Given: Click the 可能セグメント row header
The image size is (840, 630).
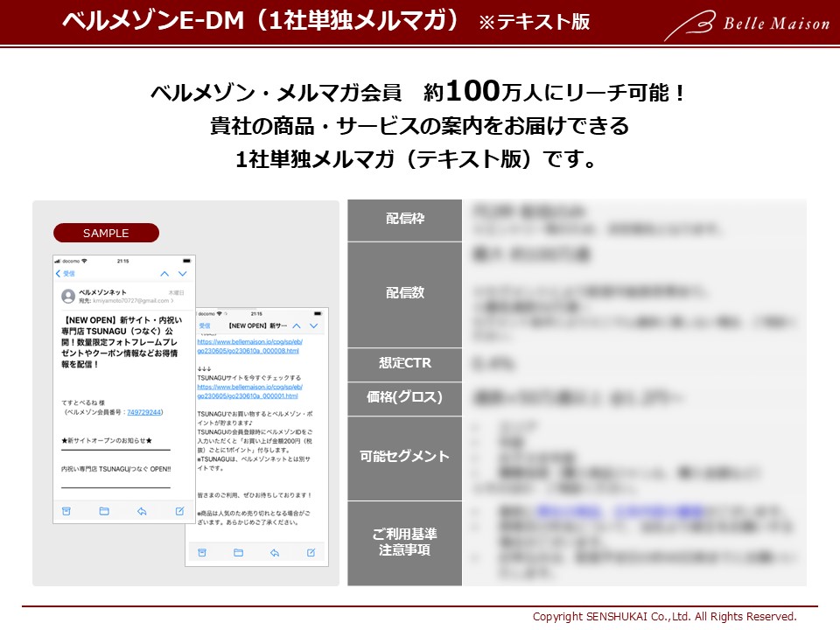Looking at the screenshot, I should click(404, 458).
